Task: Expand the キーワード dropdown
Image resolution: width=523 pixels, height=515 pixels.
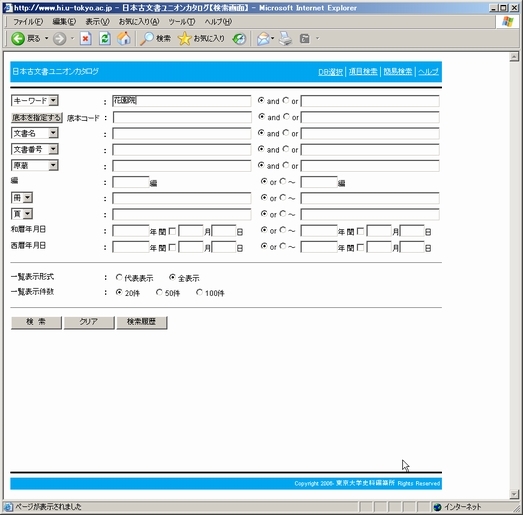Action: [53, 100]
